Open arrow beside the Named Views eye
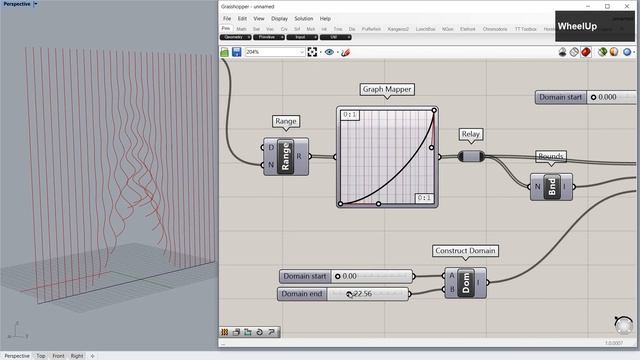Screen dimensions: 640x360 click(x=338, y=52)
